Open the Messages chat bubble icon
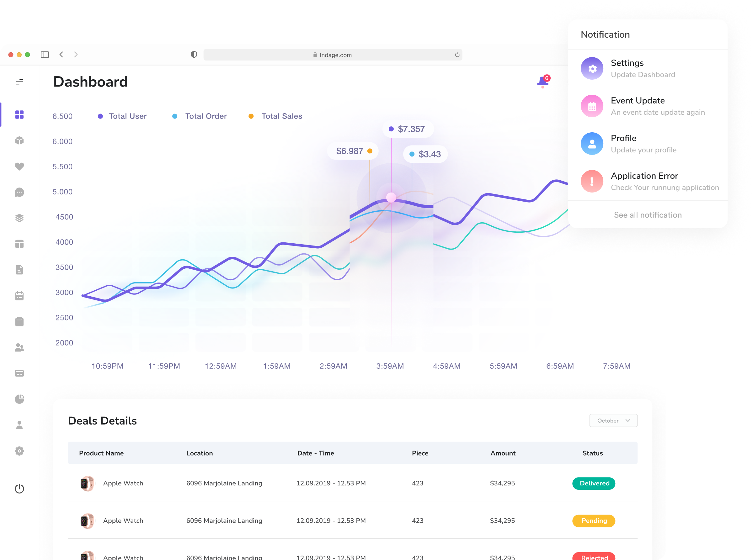This screenshot has height=560, width=753. [19, 192]
